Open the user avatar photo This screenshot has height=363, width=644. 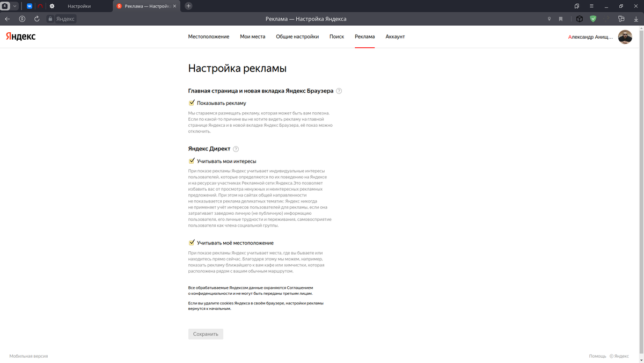pos(625,37)
